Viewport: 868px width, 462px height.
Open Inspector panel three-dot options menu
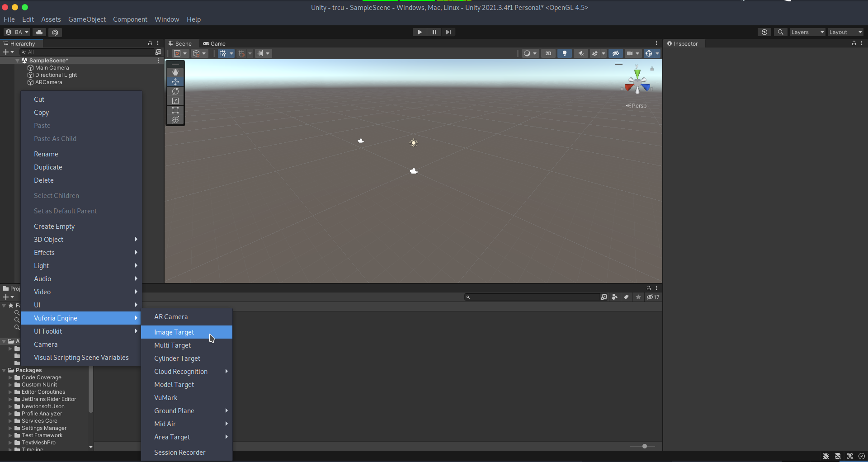[862, 43]
